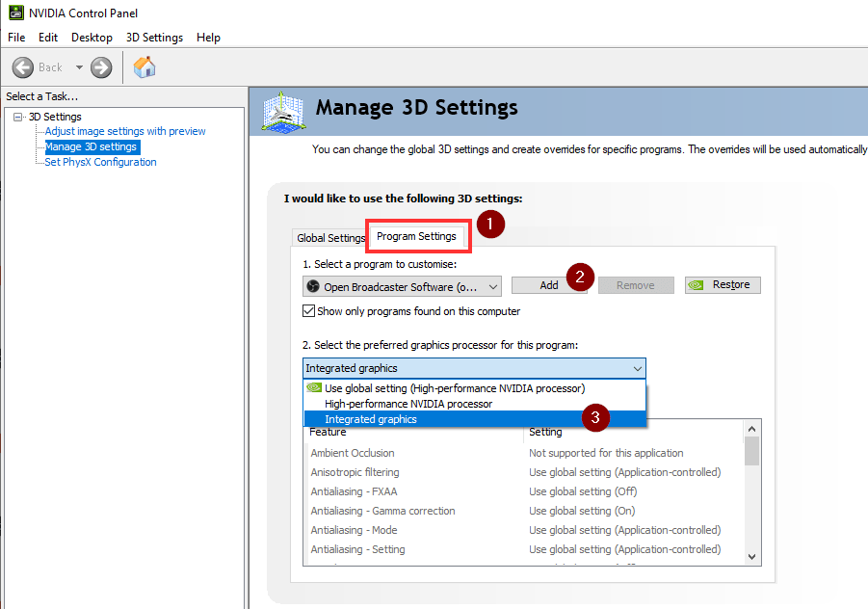Image resolution: width=868 pixels, height=609 pixels.
Task: Open the program selection dropdown
Action: click(x=402, y=286)
